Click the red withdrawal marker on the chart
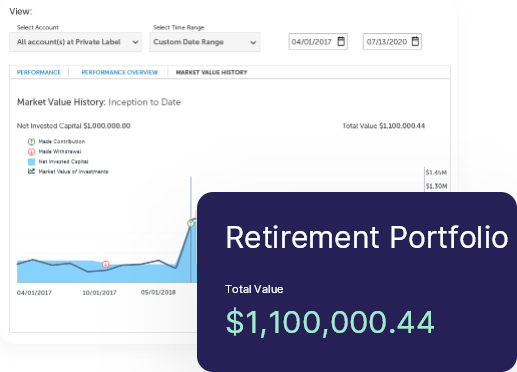This screenshot has width=517, height=372. tap(106, 264)
